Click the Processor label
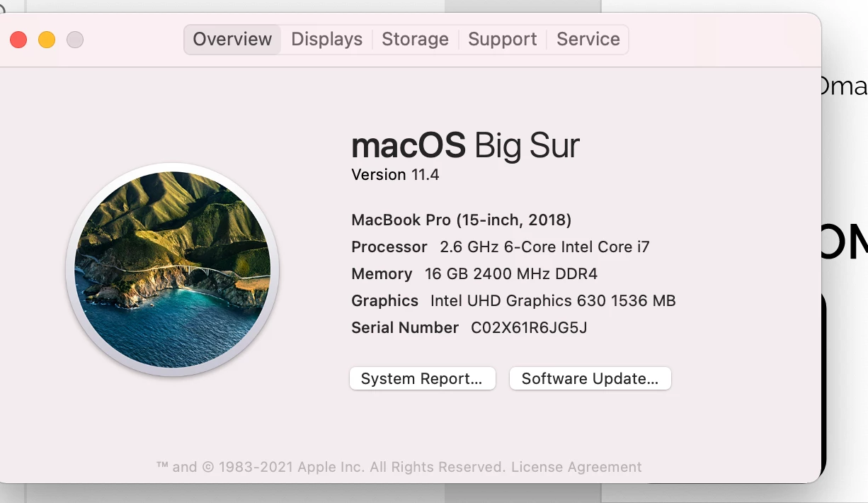 [389, 247]
